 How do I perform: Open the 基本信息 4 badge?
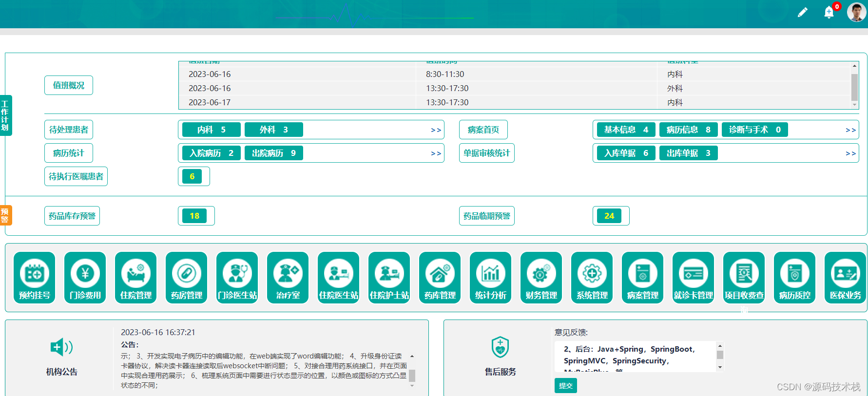pos(626,130)
